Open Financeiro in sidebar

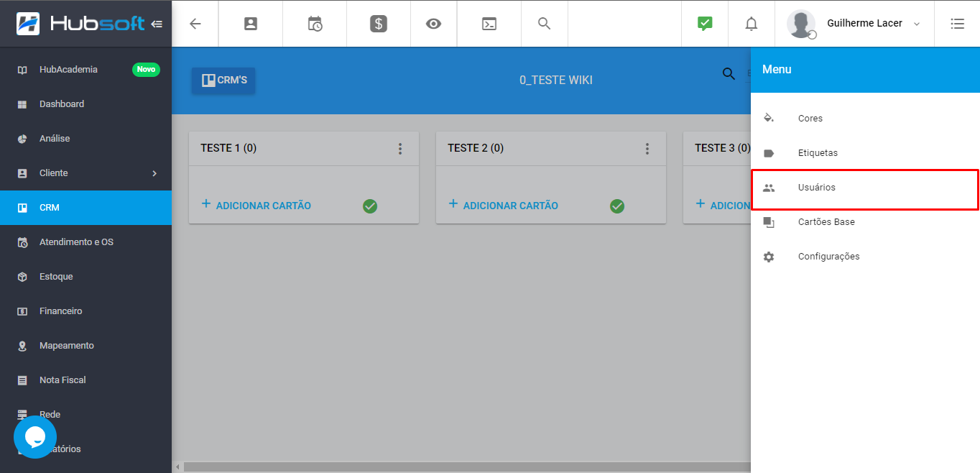pyautogui.click(x=85, y=311)
